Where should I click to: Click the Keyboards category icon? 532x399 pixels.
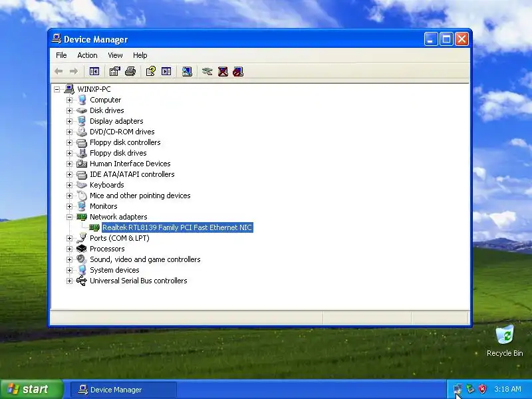click(x=82, y=185)
